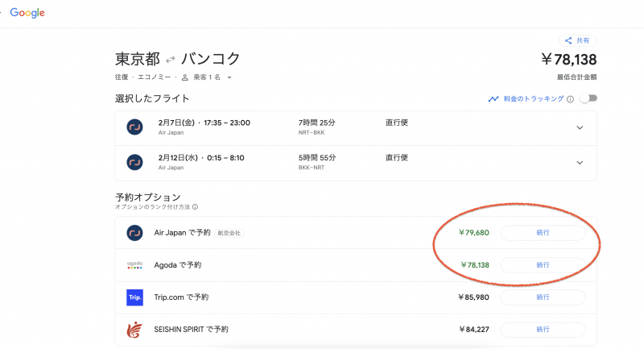Select the SEISHIN SPIRIT で予約 option text
Viewport: 644px width, 349px height.
coord(191,330)
